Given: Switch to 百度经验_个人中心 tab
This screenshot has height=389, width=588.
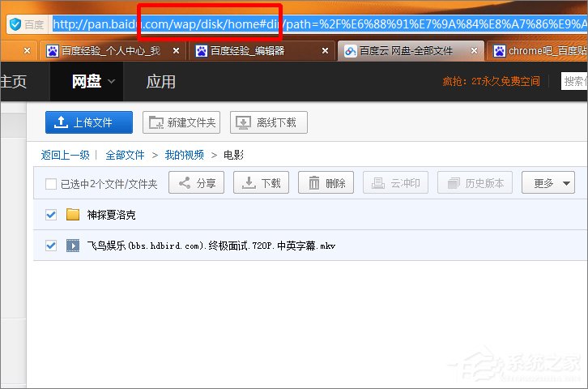Looking at the screenshot, I should pos(111,50).
